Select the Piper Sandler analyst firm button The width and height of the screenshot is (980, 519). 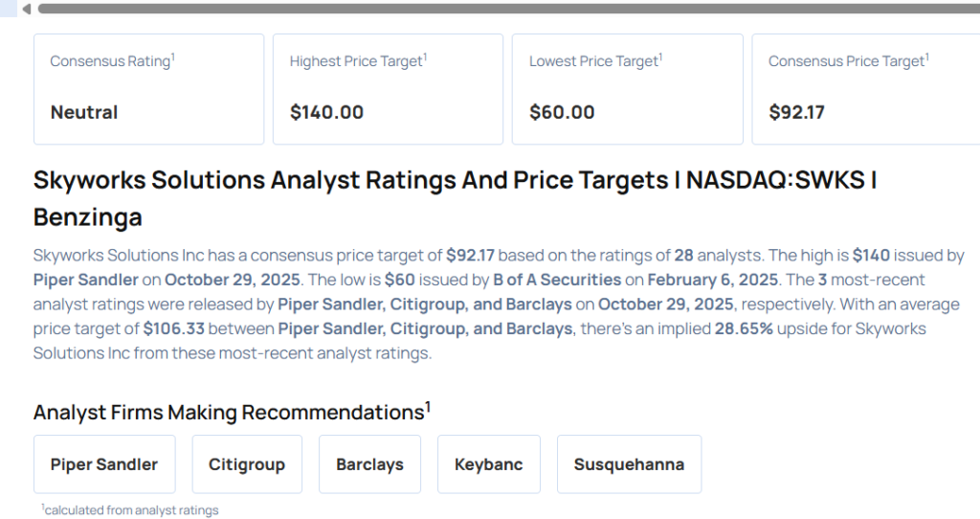(104, 464)
